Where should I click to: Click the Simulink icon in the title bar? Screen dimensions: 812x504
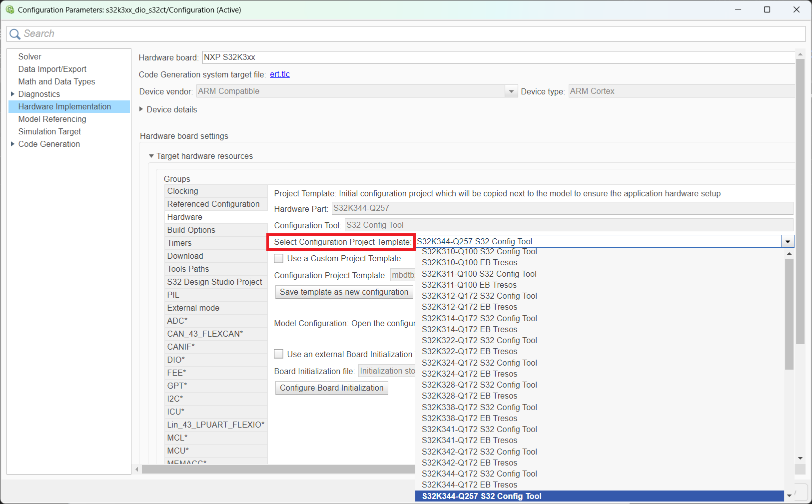point(10,9)
